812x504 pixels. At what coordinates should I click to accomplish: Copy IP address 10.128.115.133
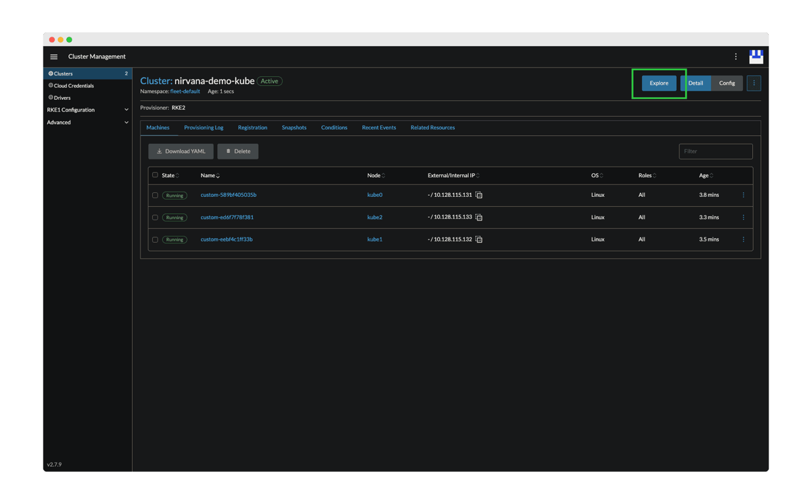click(479, 218)
